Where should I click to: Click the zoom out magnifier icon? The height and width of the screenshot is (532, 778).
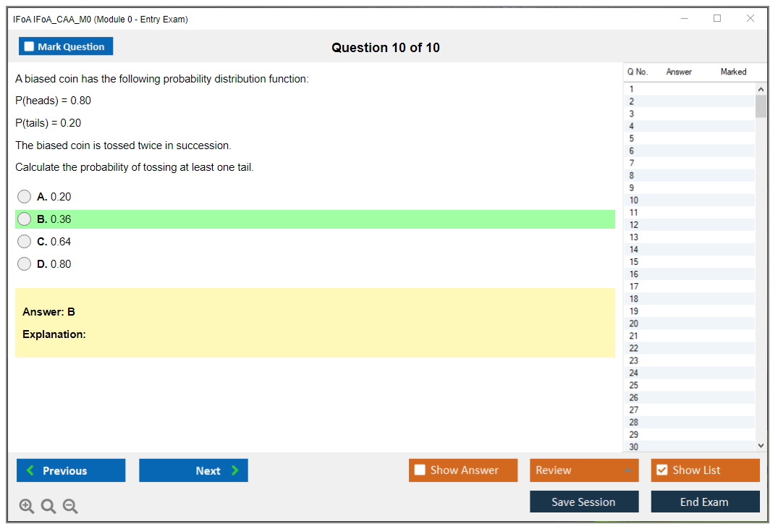tap(70, 507)
